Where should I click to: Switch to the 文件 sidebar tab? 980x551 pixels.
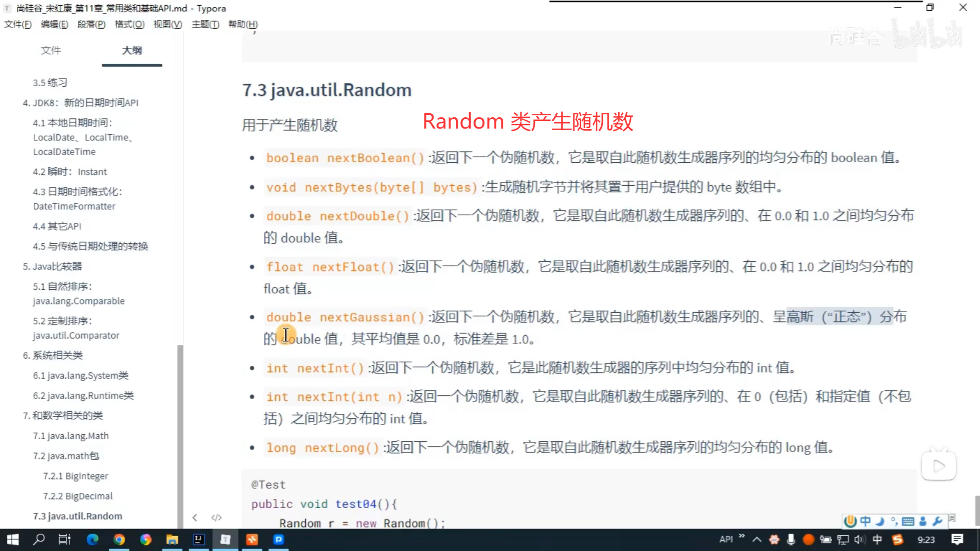(x=51, y=51)
